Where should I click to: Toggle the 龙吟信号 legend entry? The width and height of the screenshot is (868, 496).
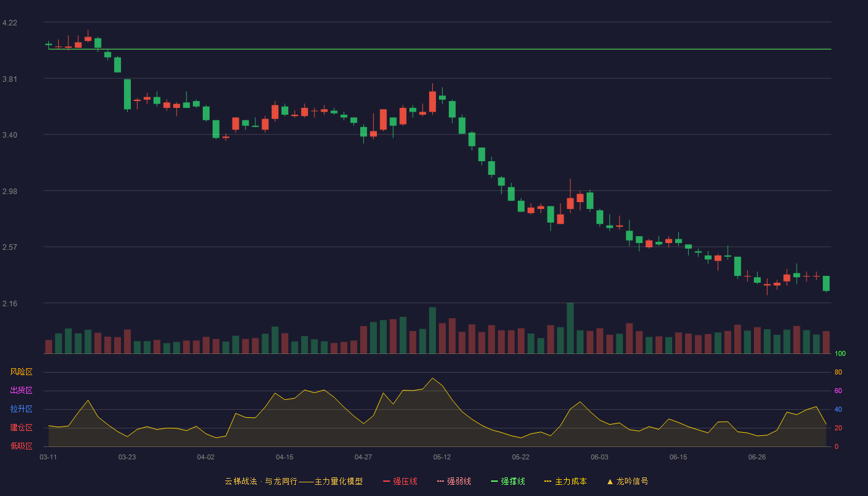(627, 481)
